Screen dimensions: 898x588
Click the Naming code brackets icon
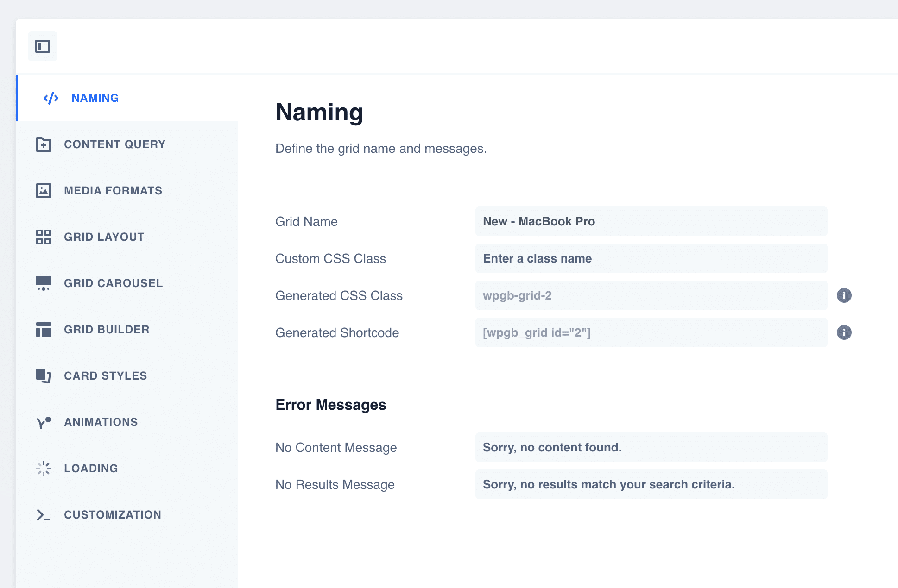51,98
